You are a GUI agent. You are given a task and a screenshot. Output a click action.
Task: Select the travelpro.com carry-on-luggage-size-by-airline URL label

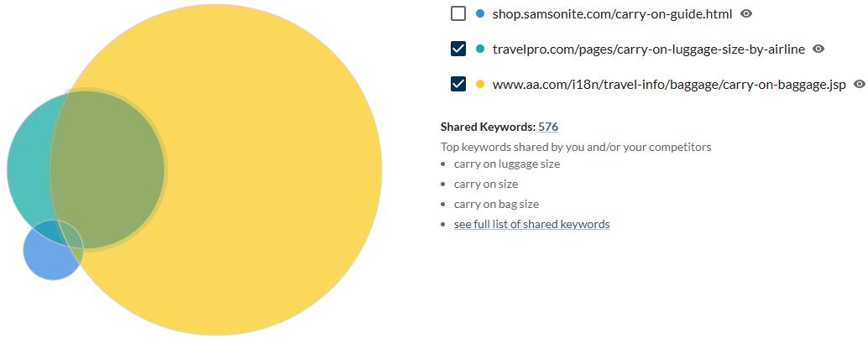click(x=648, y=49)
